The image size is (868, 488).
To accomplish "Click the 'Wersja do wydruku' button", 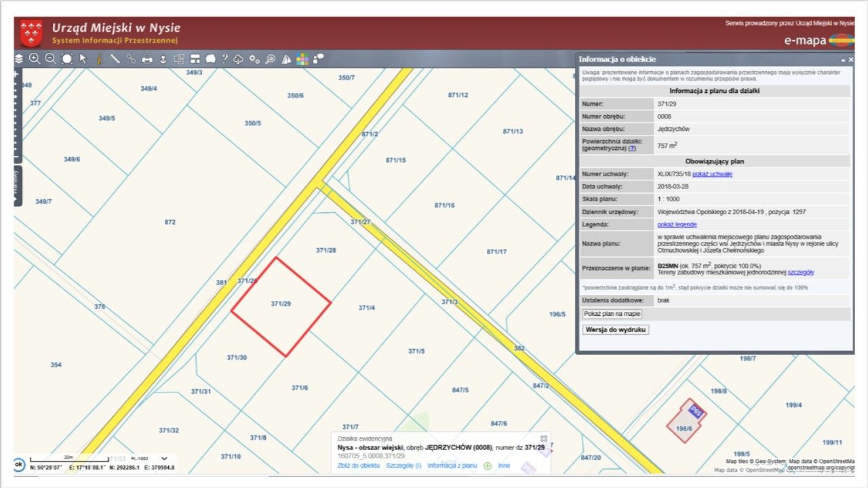I will (x=616, y=330).
